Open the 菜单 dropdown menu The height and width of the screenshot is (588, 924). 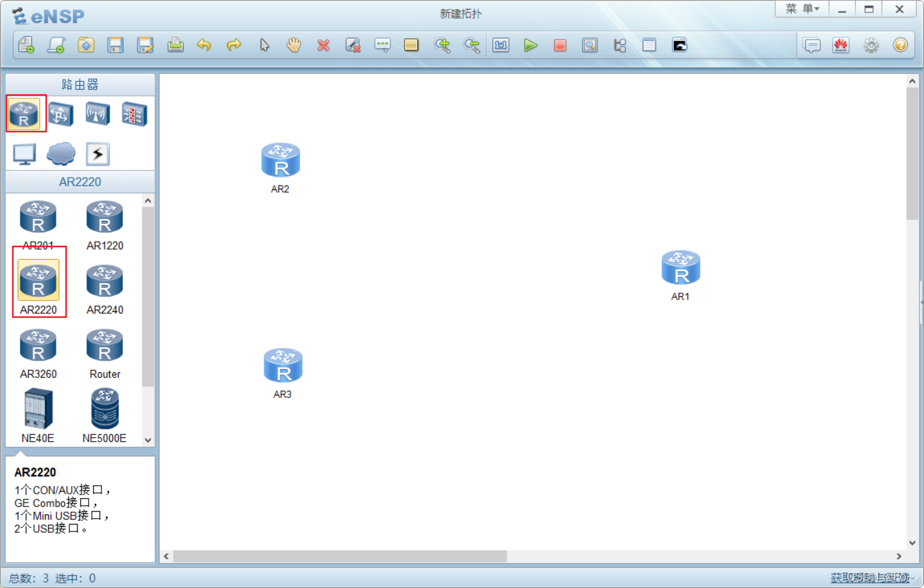pos(802,9)
